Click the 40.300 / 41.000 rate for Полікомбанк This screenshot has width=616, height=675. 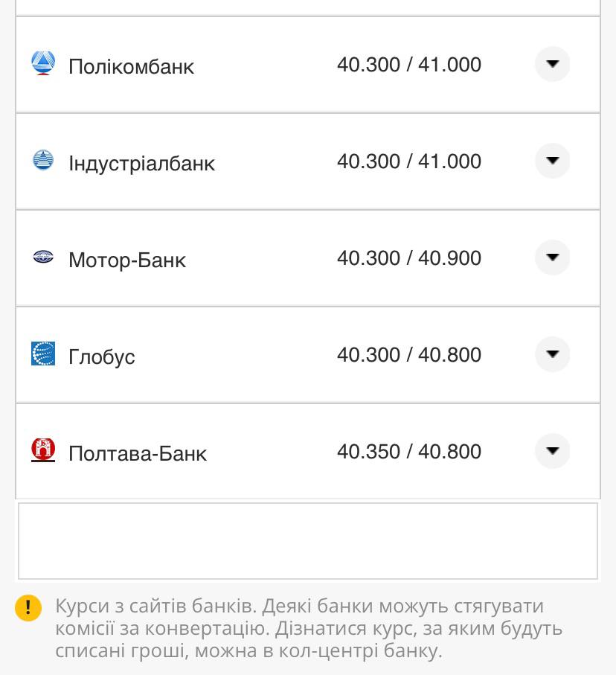click(x=409, y=65)
